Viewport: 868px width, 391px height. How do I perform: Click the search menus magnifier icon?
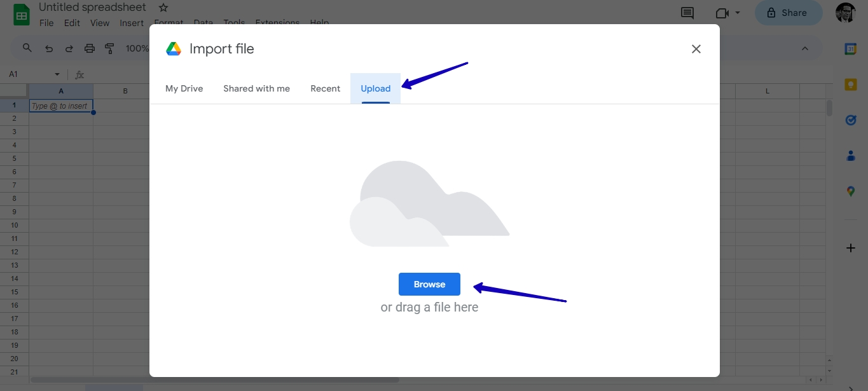pyautogui.click(x=27, y=48)
